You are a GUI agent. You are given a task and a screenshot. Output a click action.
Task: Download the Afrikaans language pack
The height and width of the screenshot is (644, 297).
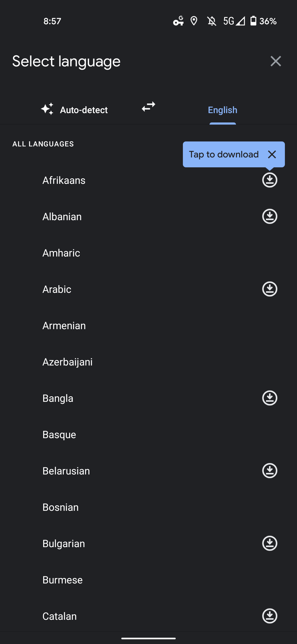click(269, 180)
